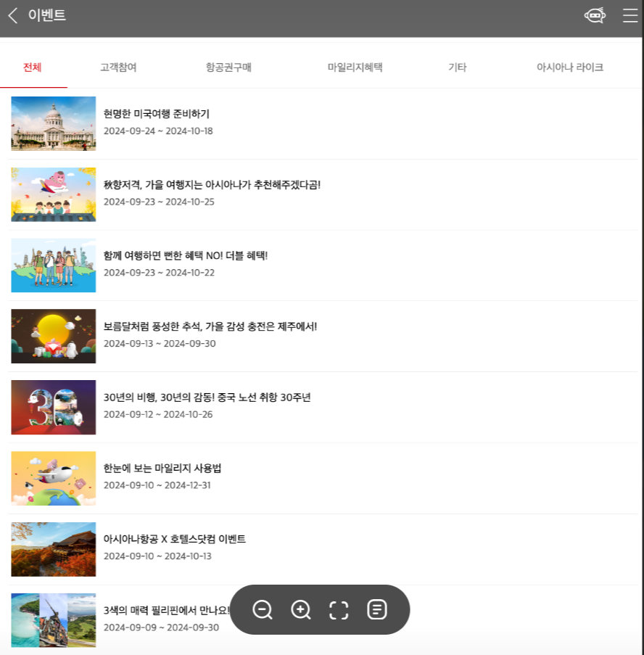
Task: Click date range 2024-09-23 ~ 2024-10-25
Action: (159, 202)
